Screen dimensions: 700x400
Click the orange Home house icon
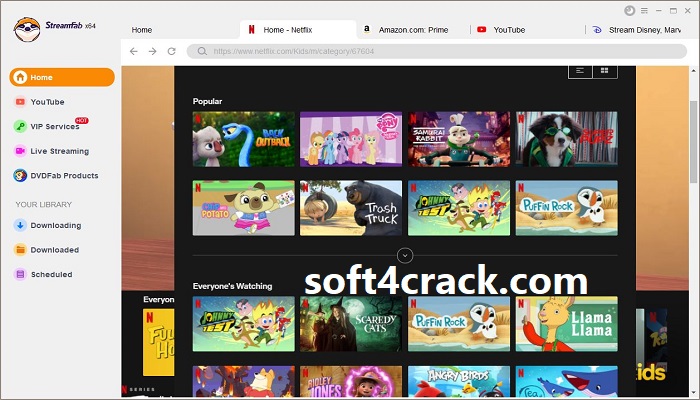[x=20, y=77]
